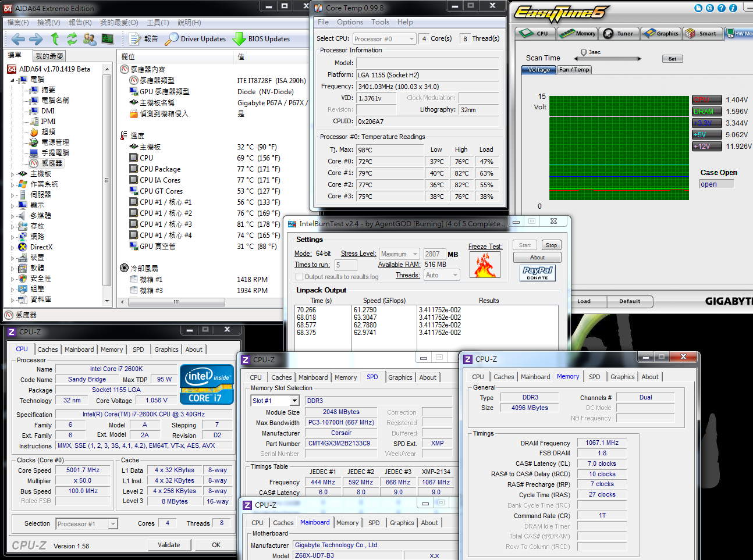Screen dimensions: 753x560
Task: Select DirectX node in AIDA64 tree
Action: coord(35,247)
